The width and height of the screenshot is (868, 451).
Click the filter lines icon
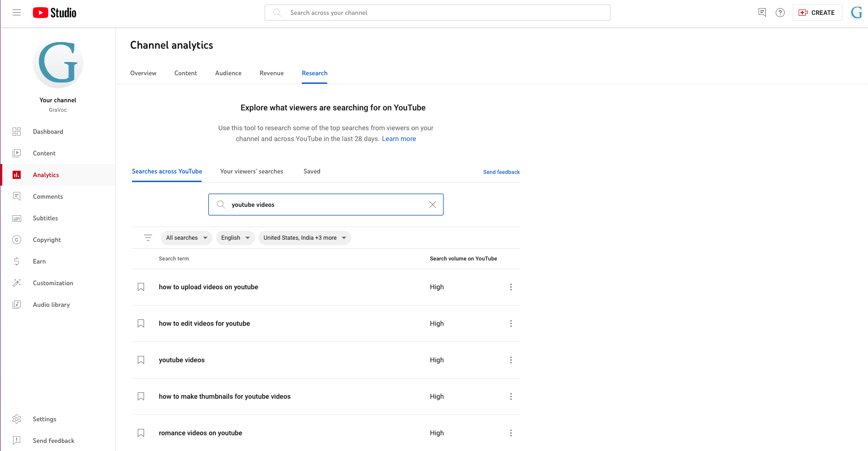148,238
